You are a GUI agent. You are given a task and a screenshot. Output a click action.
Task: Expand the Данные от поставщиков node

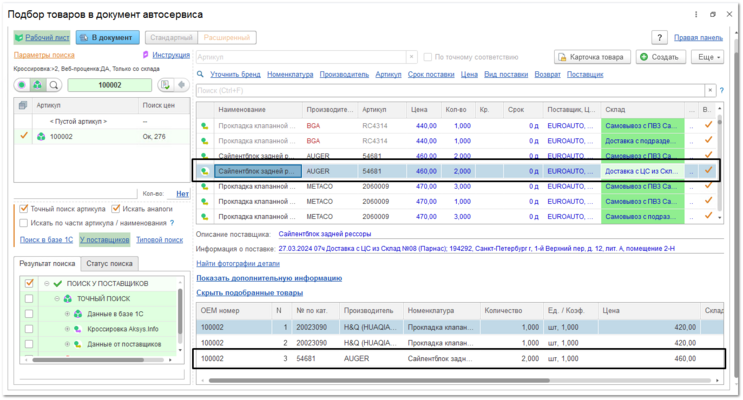coord(67,344)
